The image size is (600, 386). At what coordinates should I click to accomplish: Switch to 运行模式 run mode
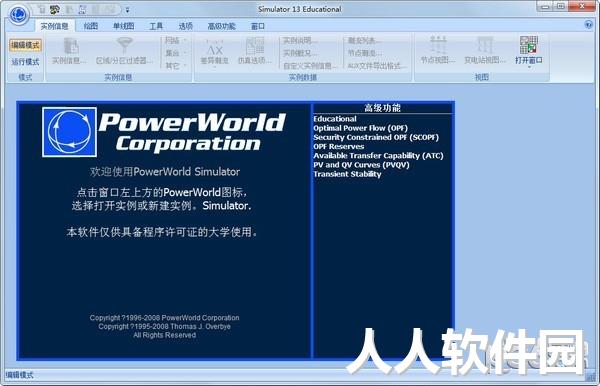pos(25,62)
